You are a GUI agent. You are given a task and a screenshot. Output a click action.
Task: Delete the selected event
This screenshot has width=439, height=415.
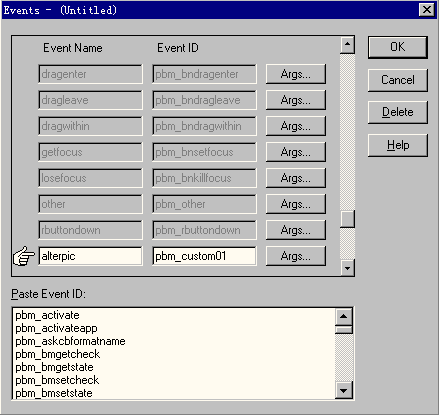398,112
